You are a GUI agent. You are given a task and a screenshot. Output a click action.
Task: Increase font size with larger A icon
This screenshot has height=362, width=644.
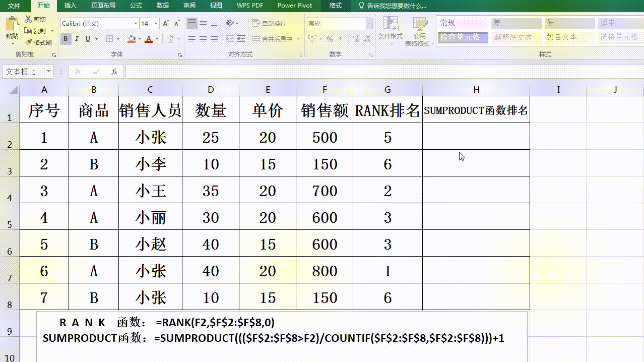tap(166, 24)
